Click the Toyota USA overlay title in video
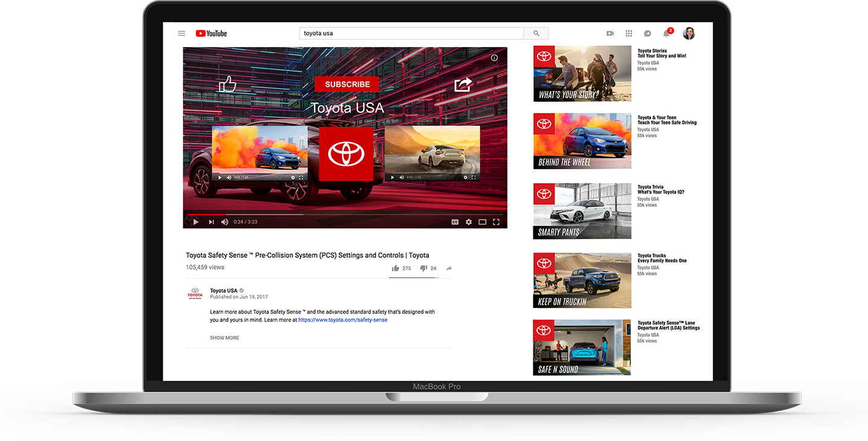The image size is (868, 441). [347, 108]
